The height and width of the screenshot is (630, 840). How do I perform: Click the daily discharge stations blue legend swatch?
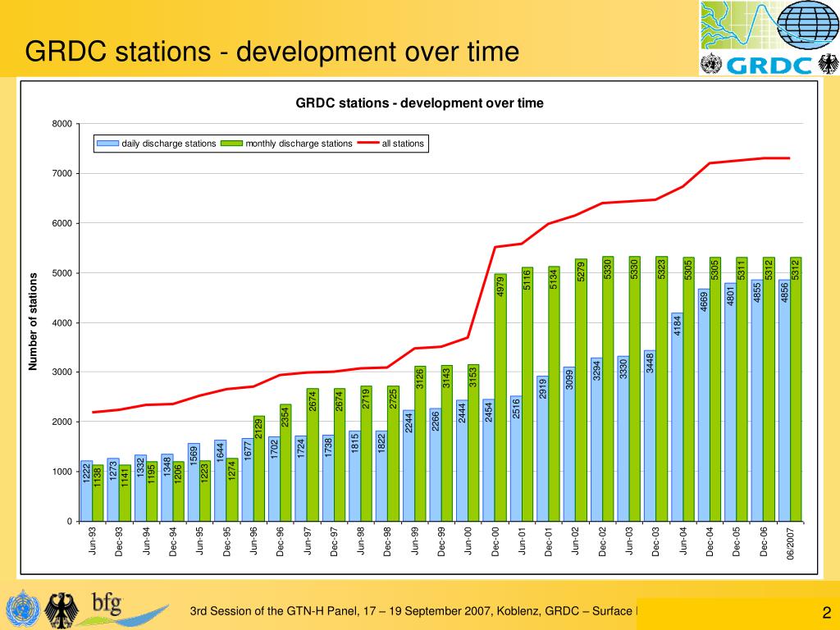pyautogui.click(x=107, y=144)
